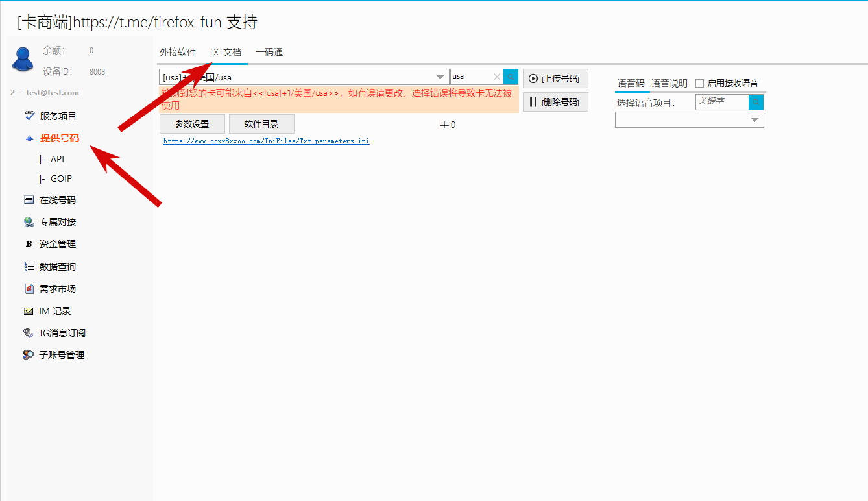
Task: Click the 在线号码 sidebar icon
Action: [x=29, y=200]
